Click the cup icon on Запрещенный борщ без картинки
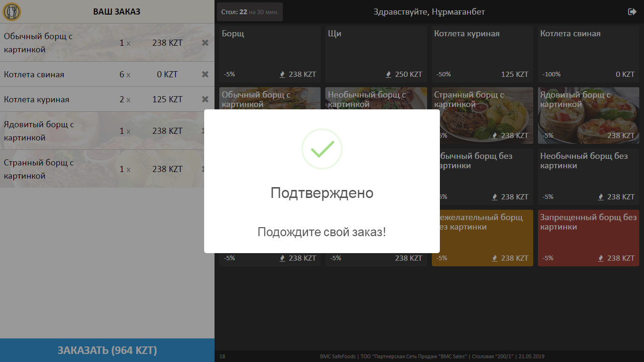 (x=600, y=258)
